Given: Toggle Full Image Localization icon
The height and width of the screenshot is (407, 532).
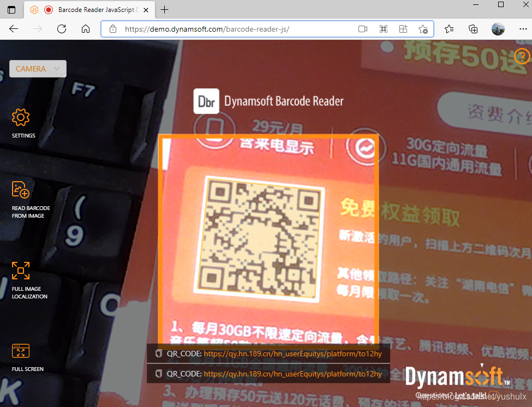Looking at the screenshot, I should (21, 270).
